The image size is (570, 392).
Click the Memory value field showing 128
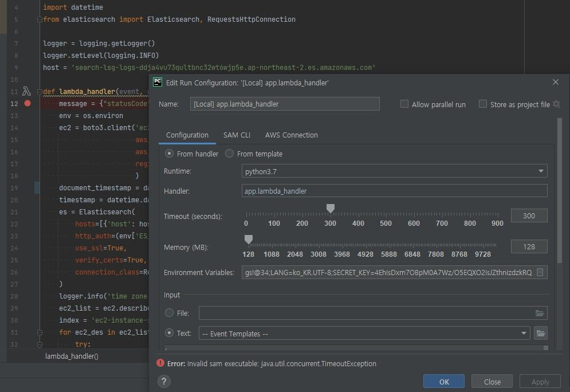point(529,246)
